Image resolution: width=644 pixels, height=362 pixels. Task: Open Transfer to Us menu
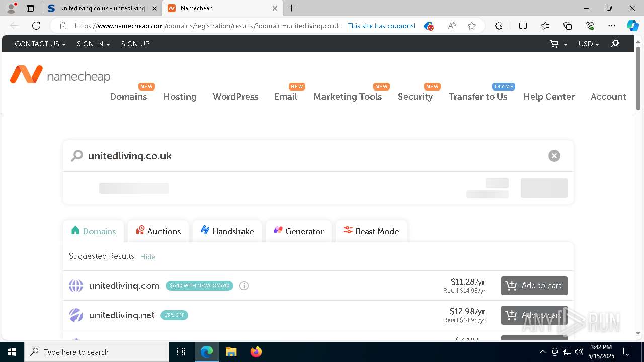pos(478,97)
